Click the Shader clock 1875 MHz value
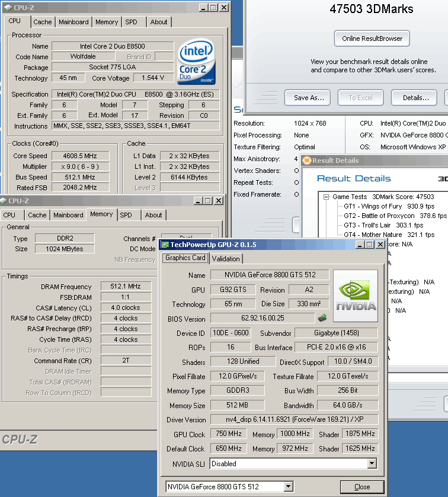 360,434
